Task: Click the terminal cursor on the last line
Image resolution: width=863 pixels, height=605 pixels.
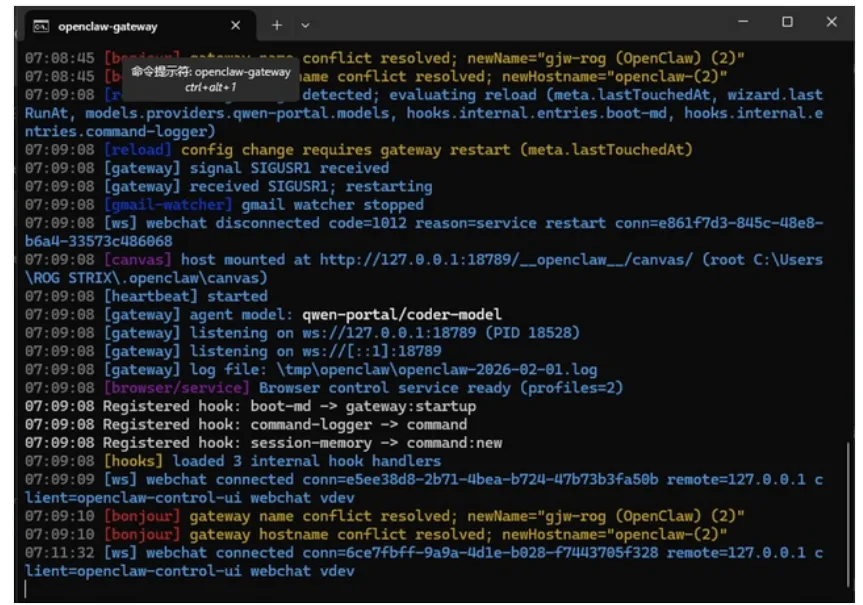Action: (26, 589)
